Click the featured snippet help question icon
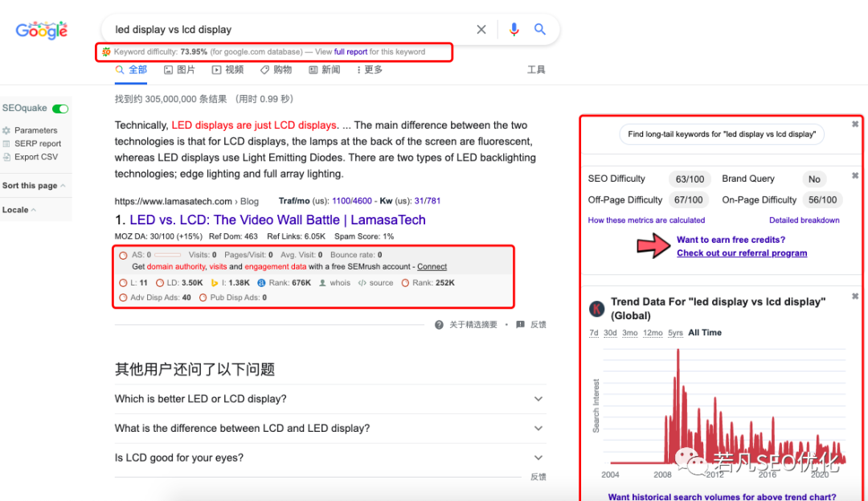This screenshot has width=868, height=501. point(439,324)
